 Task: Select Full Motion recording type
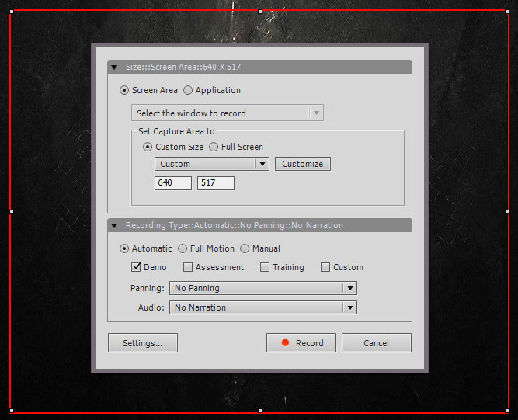(183, 248)
